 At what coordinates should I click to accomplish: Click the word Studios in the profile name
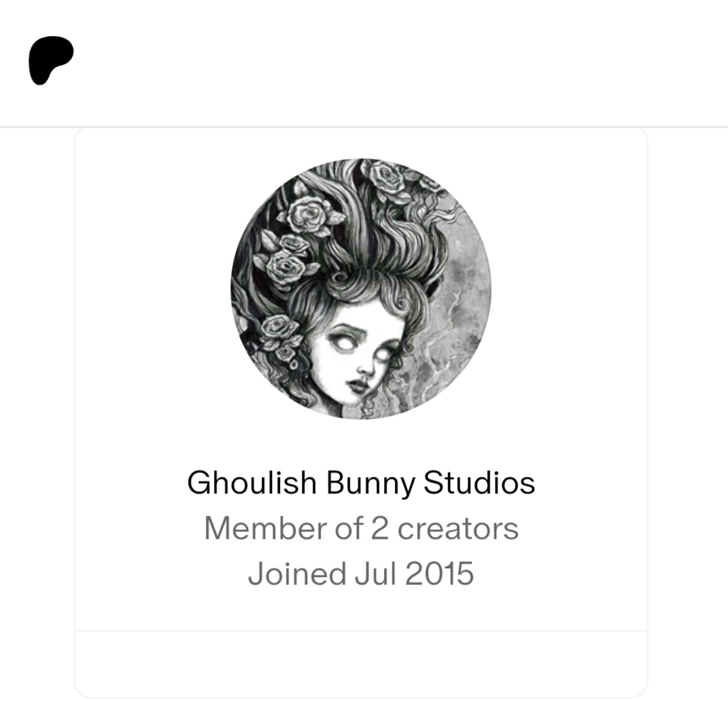(479, 482)
